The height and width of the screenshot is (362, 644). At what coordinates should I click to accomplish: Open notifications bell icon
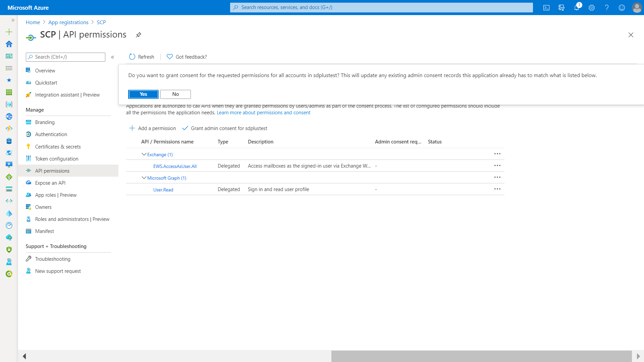point(576,8)
